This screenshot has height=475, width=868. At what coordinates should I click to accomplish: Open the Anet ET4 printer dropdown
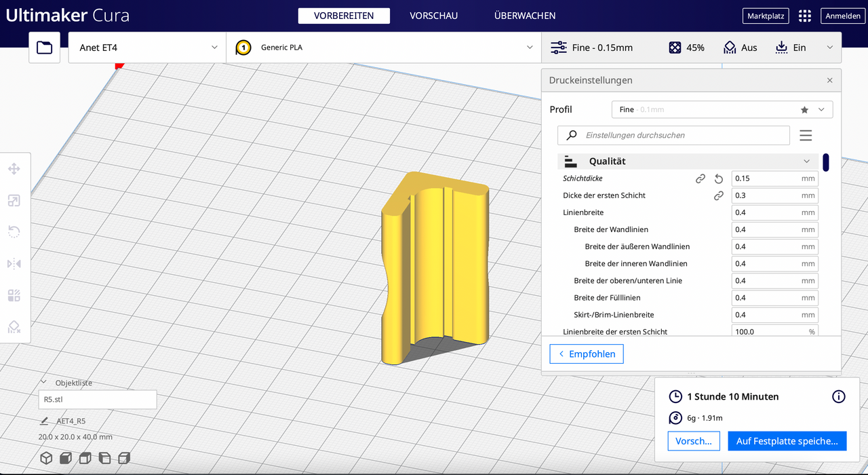tap(146, 47)
